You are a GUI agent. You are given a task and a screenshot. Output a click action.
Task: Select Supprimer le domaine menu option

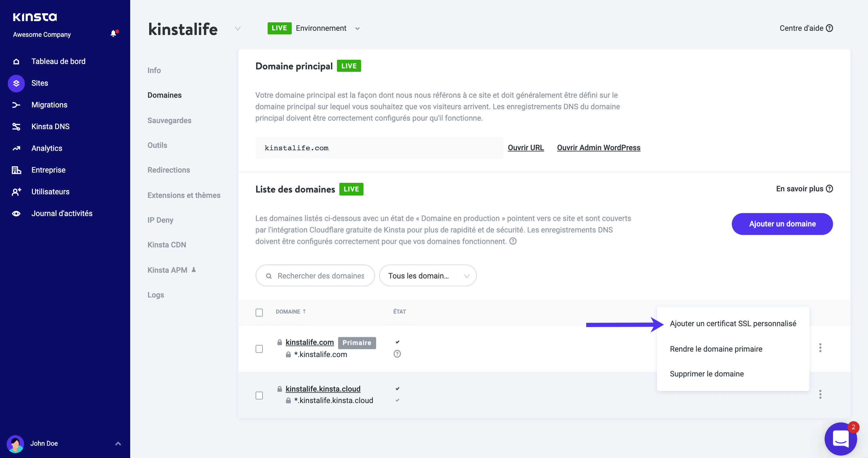point(707,374)
